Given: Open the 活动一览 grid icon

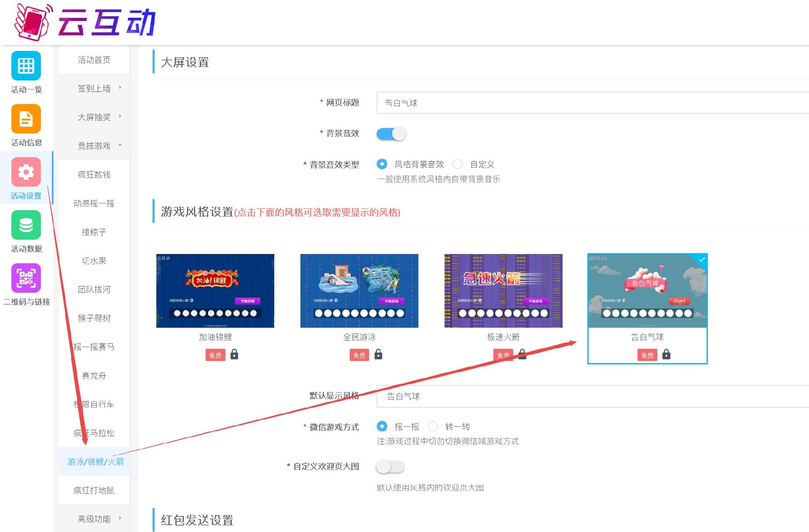Looking at the screenshot, I should tap(26, 66).
